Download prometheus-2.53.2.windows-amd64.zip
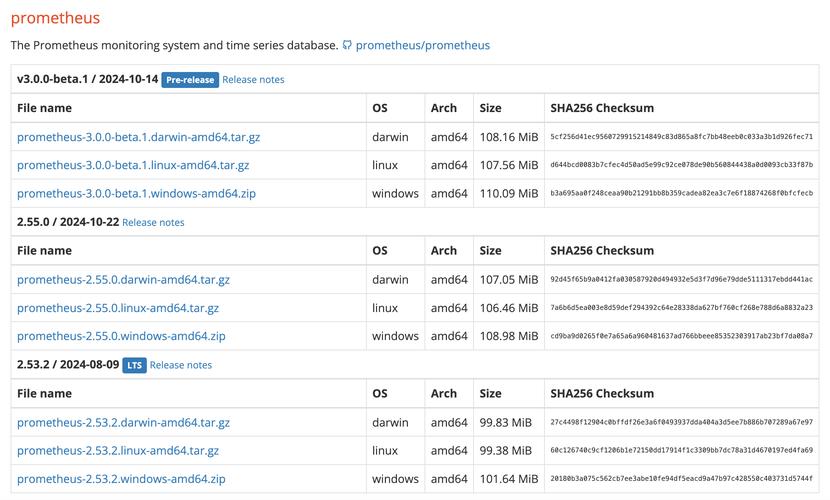Screen dimensions: 830x500 (x=121, y=478)
